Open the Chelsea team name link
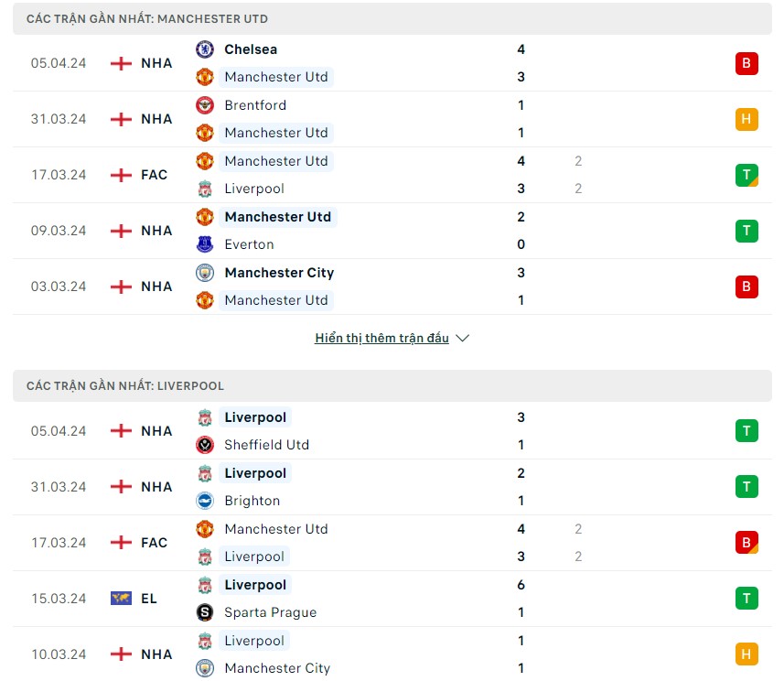The width and height of the screenshot is (784, 681). (x=251, y=49)
